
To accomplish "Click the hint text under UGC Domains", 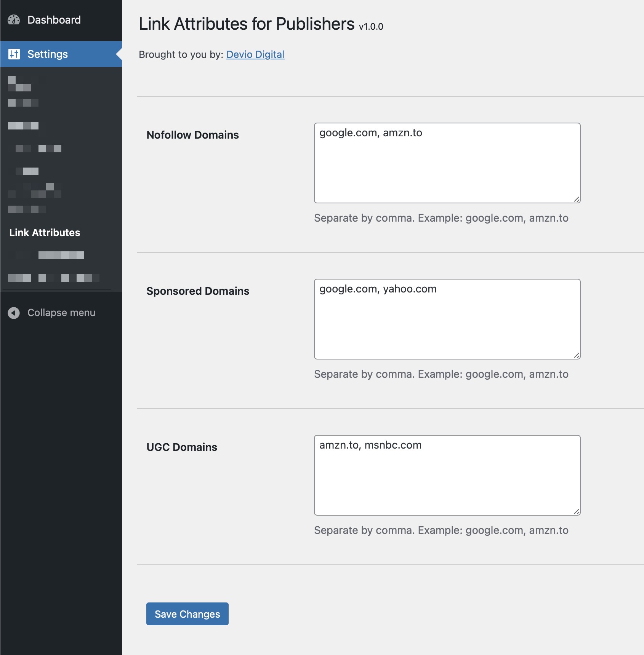I will 441,530.
